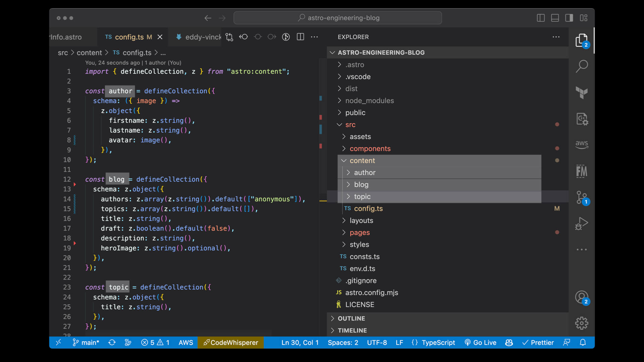This screenshot has height=362, width=644.
Task: Open the notifications bell in status bar
Action: coord(583,343)
